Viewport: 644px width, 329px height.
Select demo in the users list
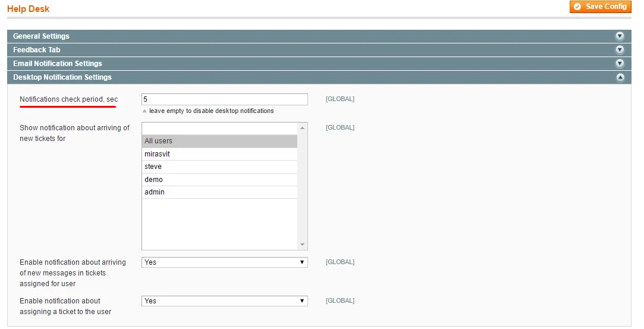[219, 180]
